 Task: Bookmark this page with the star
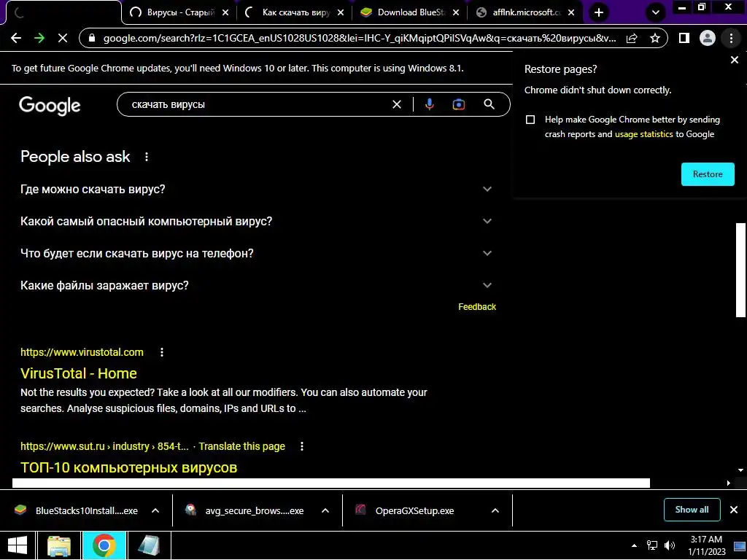pos(655,38)
